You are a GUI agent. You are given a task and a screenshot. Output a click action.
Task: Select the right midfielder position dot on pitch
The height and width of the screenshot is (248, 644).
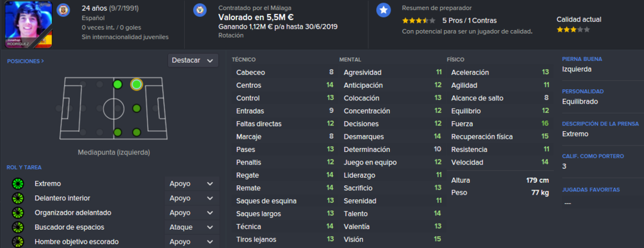(x=118, y=132)
